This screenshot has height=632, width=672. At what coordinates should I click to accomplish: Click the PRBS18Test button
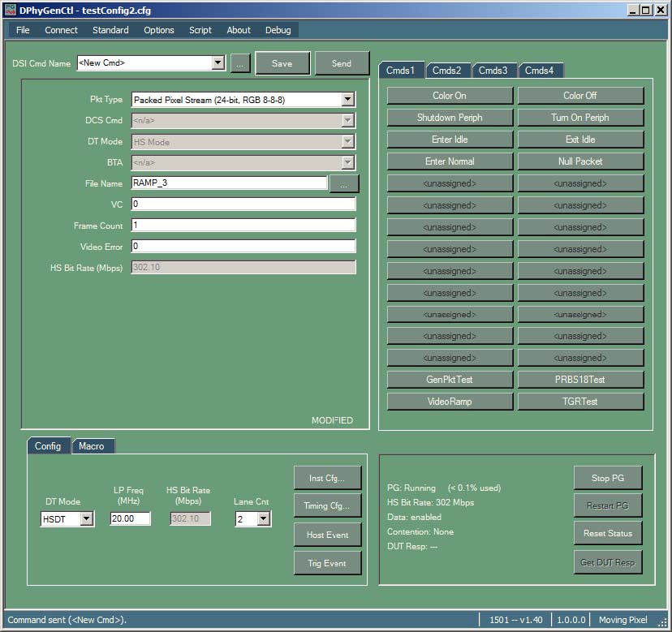[580, 379]
